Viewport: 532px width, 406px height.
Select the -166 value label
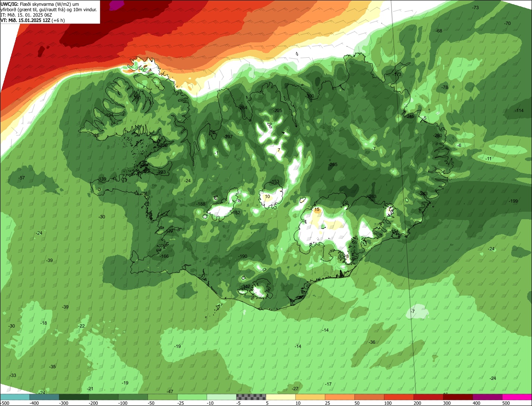164,256
